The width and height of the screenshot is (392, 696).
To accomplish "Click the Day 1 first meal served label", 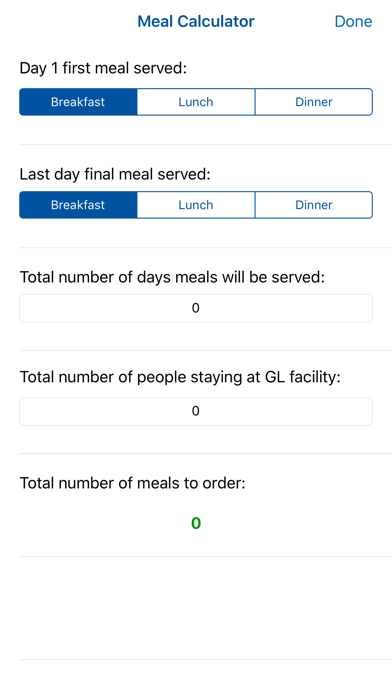I will point(103,68).
